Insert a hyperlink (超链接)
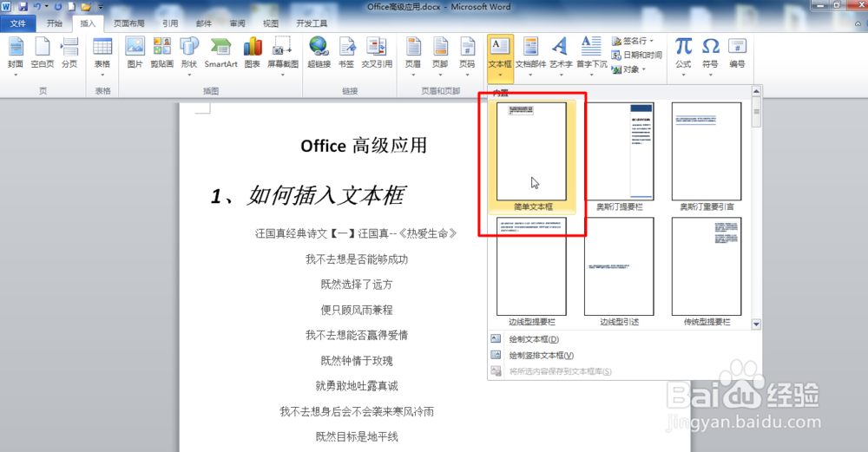 (x=319, y=54)
